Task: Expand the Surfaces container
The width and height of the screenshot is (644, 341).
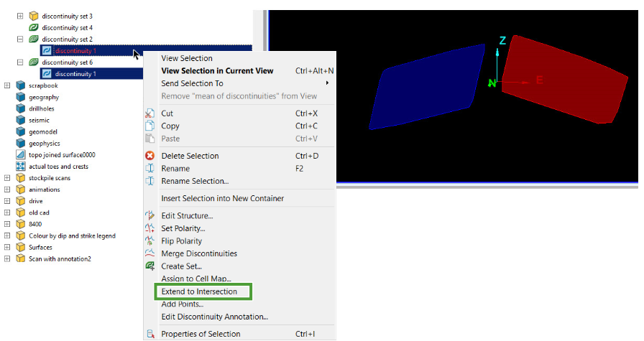Action: click(7, 247)
